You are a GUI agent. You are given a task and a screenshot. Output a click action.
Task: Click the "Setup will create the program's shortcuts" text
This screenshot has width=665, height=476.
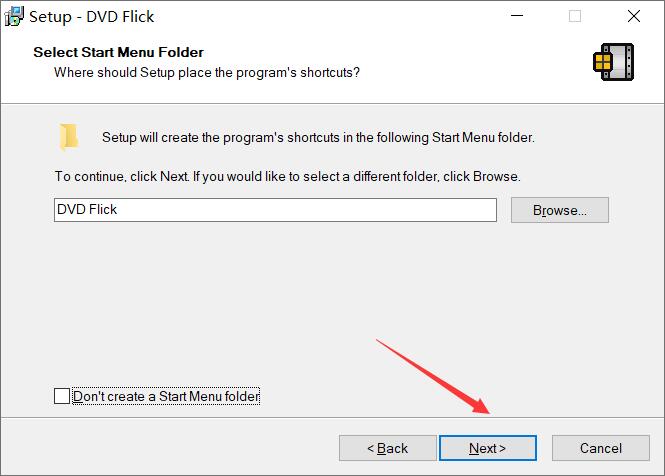click(x=318, y=137)
